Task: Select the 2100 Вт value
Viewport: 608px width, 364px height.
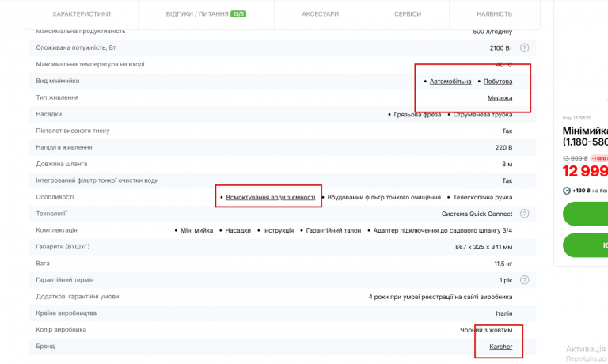Action: (x=500, y=48)
